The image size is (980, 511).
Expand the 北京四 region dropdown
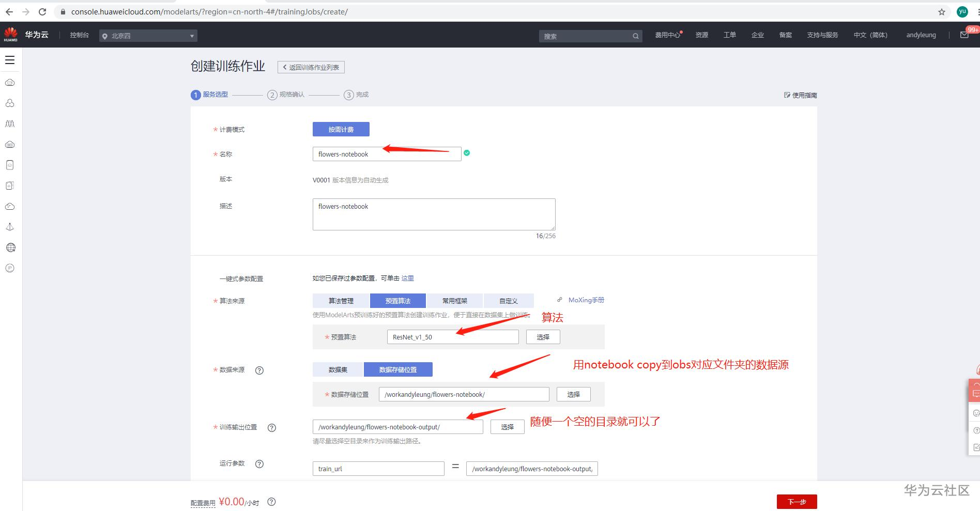[x=148, y=36]
